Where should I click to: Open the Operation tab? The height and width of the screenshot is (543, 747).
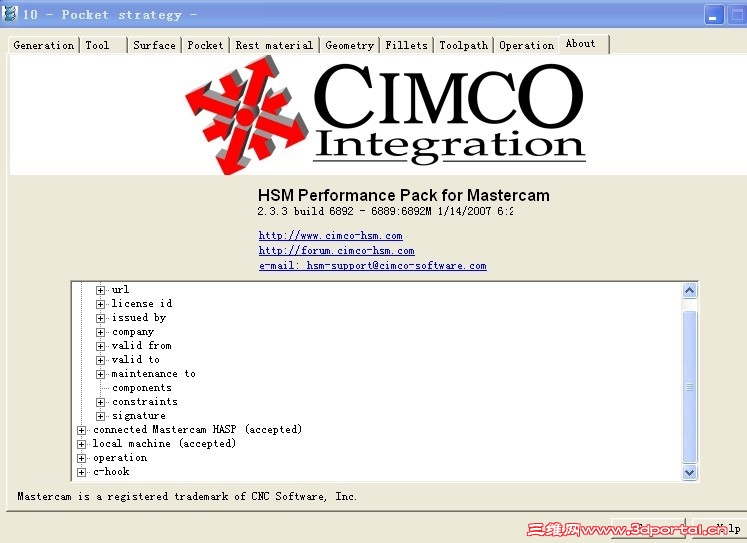tap(526, 45)
